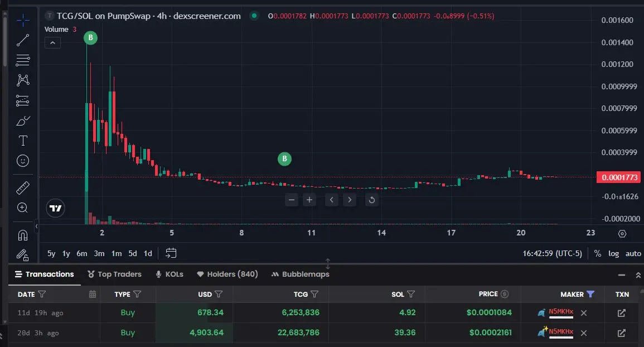Expand the transactions panel fully
644x347 pixels.
(x=638, y=275)
